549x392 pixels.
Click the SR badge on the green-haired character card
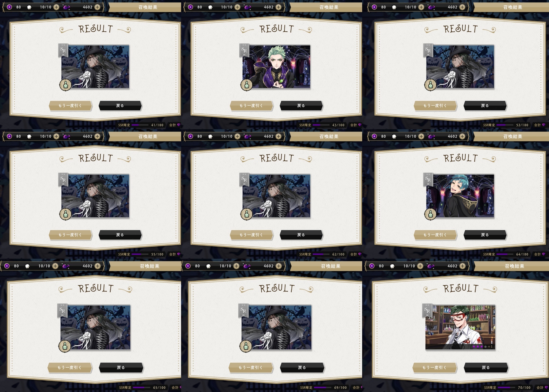coord(244,50)
